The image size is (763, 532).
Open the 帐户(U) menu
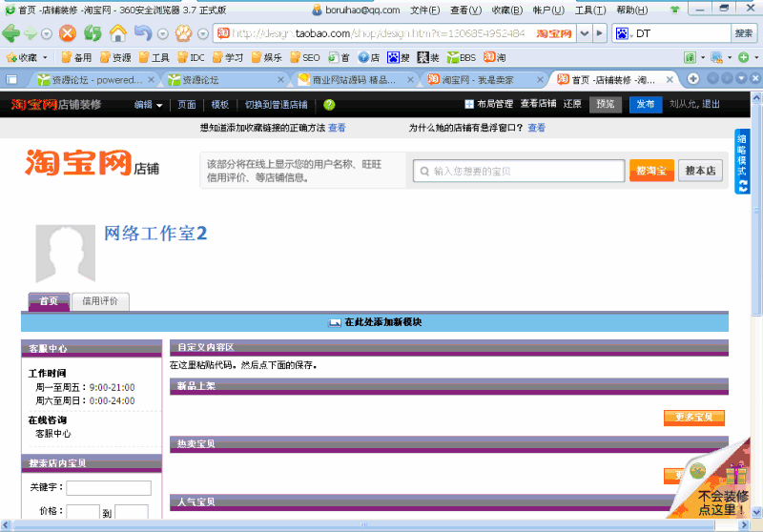(x=548, y=10)
